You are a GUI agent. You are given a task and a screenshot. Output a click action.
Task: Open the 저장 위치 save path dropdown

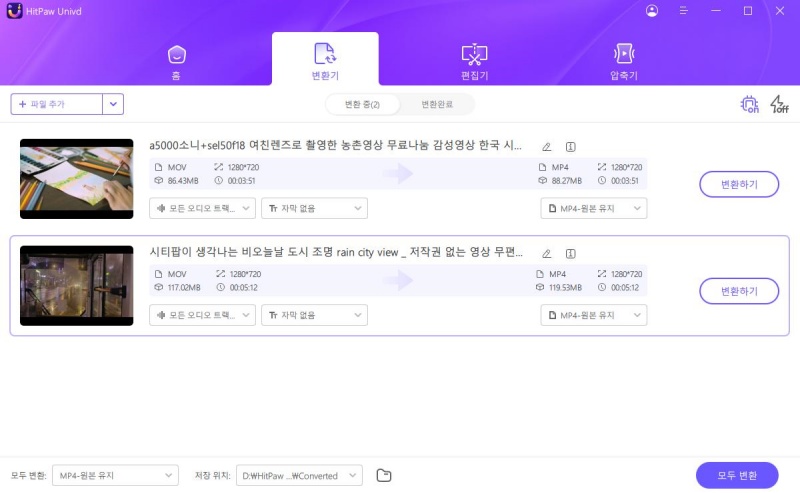coord(299,475)
